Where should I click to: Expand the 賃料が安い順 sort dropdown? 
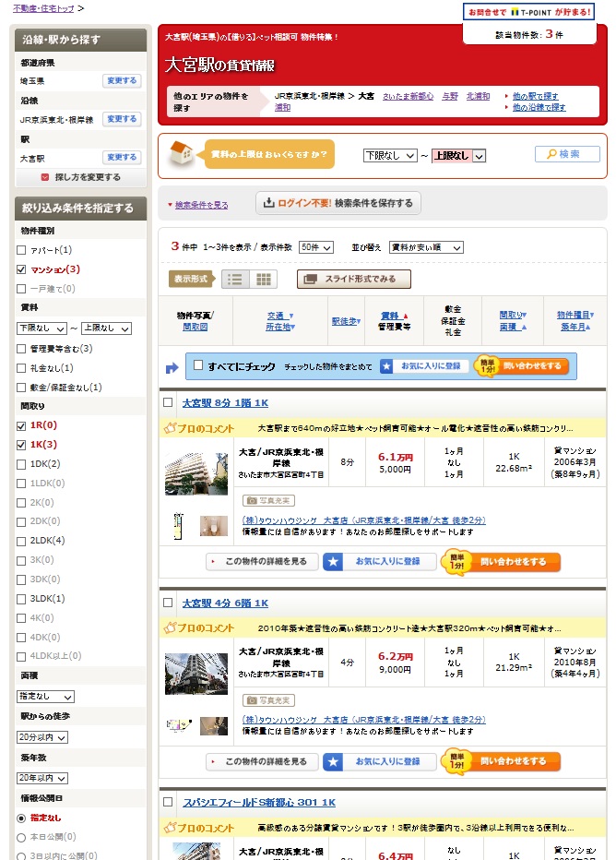(x=425, y=247)
